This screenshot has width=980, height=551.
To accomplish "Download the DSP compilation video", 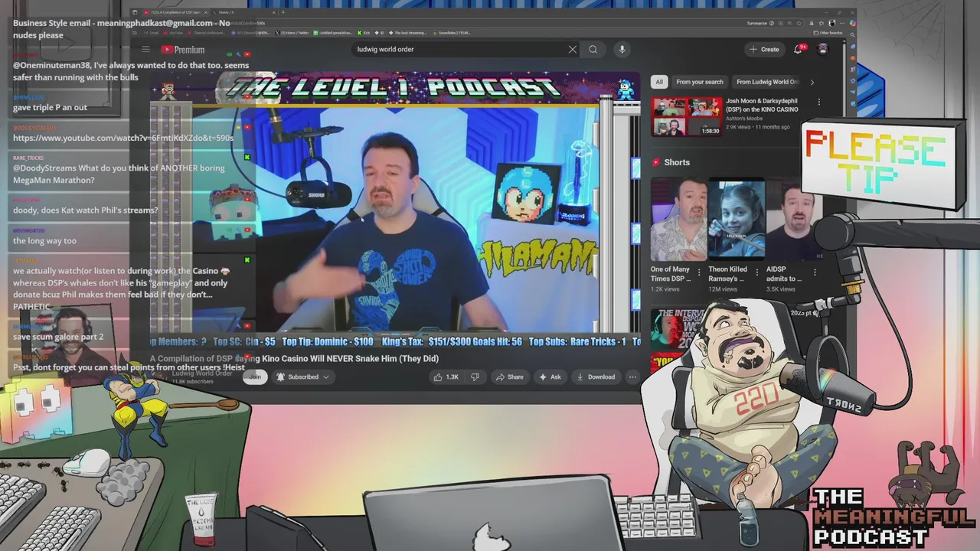I will (596, 377).
